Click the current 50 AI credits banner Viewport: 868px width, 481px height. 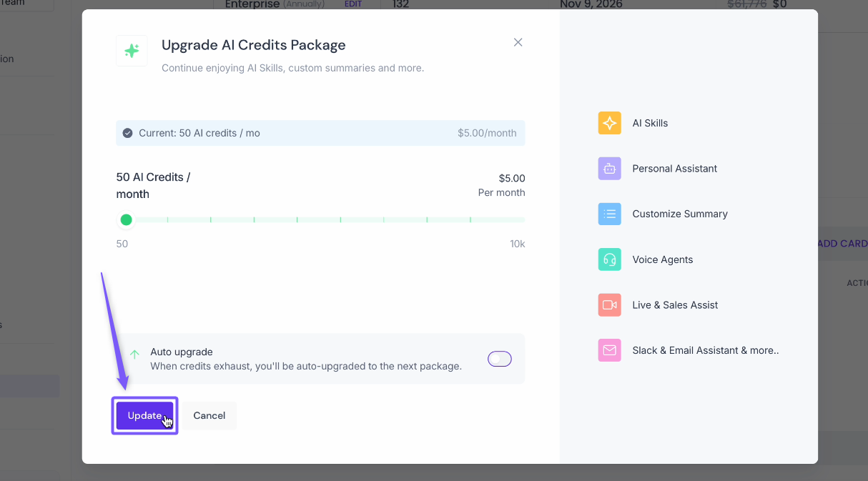tap(320, 133)
